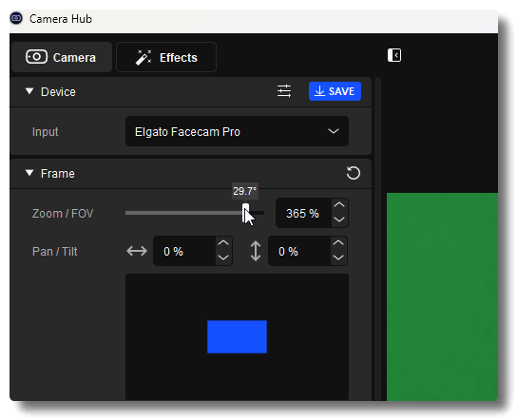This screenshot has height=420, width=517.
Task: Increase Tilt value with up arrow
Action: (x=338, y=243)
